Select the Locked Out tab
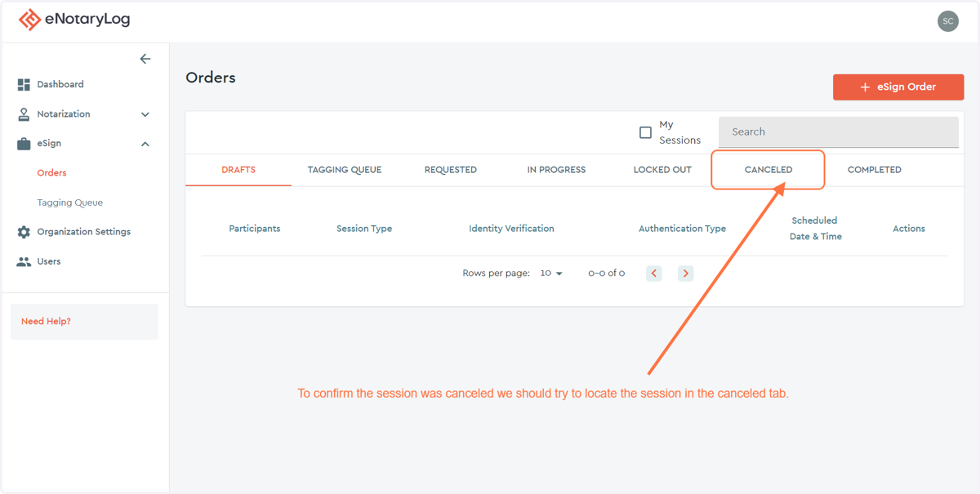The image size is (980, 494). point(662,170)
